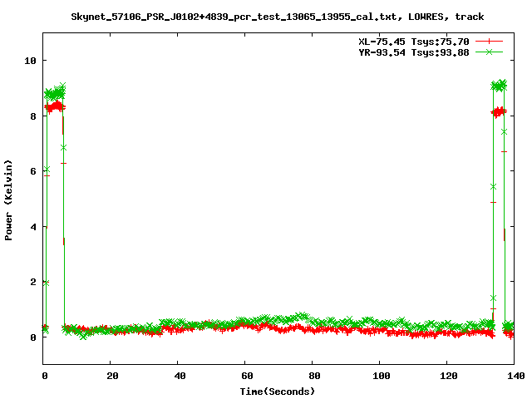This screenshot has height=399, width=532.
Task: Click the Power (Kelvin) y-axis label
Action: coord(8,200)
